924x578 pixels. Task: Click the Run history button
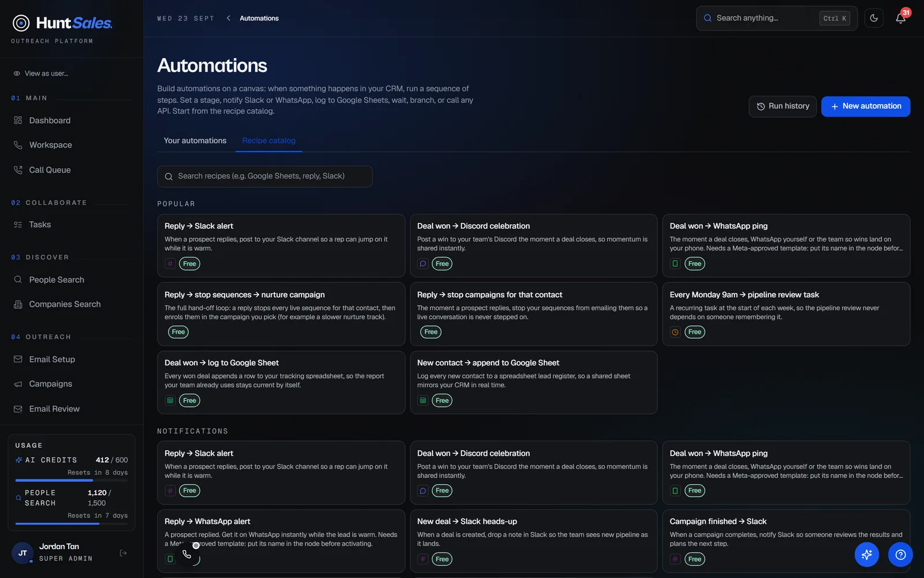pyautogui.click(x=783, y=106)
